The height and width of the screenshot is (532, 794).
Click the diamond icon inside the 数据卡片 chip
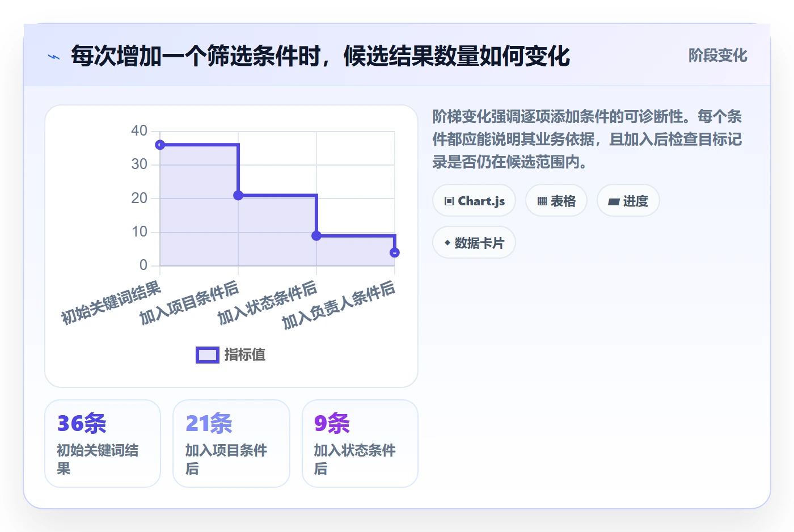pos(447,243)
